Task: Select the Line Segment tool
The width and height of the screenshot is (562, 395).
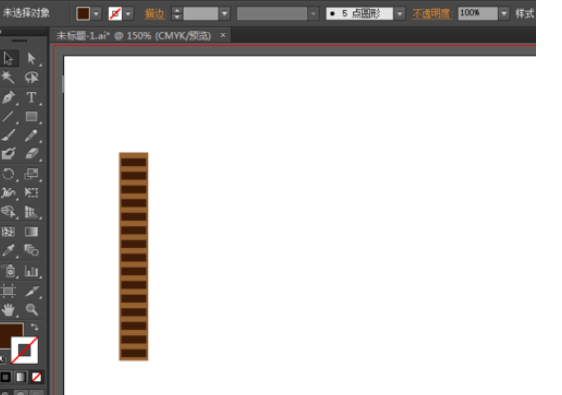Action: [x=8, y=116]
